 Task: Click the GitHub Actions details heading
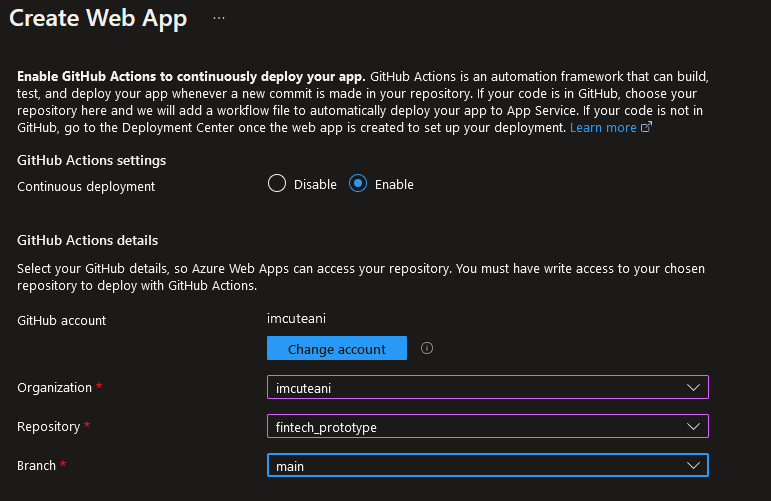pos(88,240)
